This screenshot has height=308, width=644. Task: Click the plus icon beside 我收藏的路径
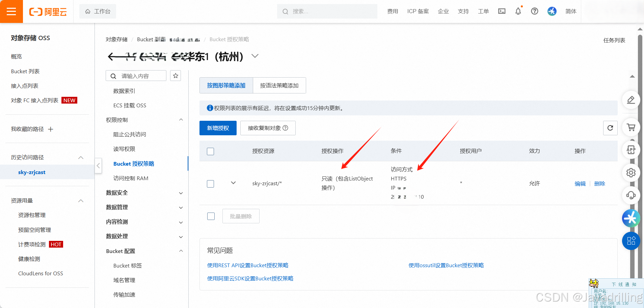[x=51, y=129]
